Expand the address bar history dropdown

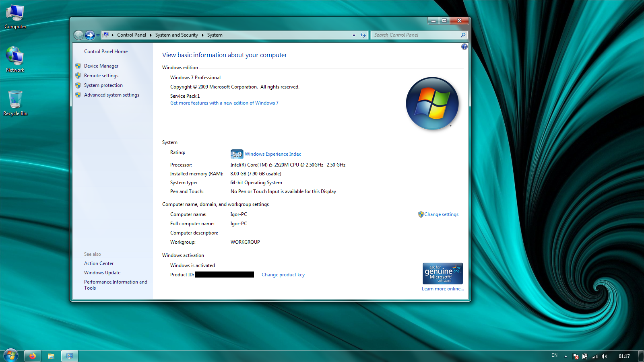(x=354, y=35)
